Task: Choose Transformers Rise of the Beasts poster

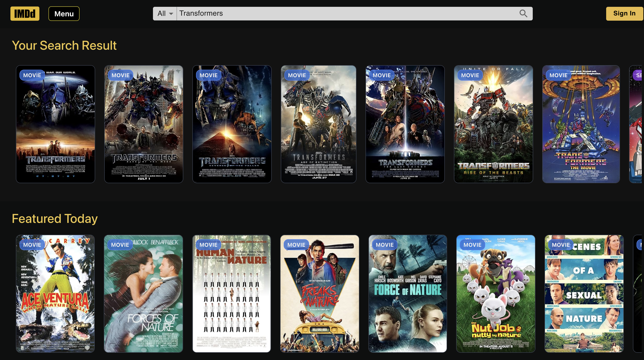Action: click(493, 124)
